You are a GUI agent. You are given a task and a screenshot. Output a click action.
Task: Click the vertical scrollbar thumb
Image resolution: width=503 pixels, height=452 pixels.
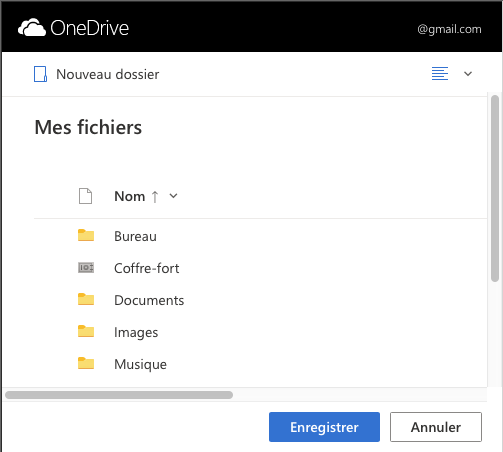click(495, 189)
